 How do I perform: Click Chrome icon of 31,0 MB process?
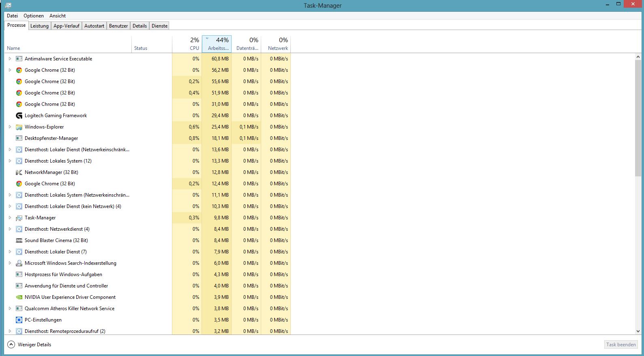pyautogui.click(x=19, y=104)
